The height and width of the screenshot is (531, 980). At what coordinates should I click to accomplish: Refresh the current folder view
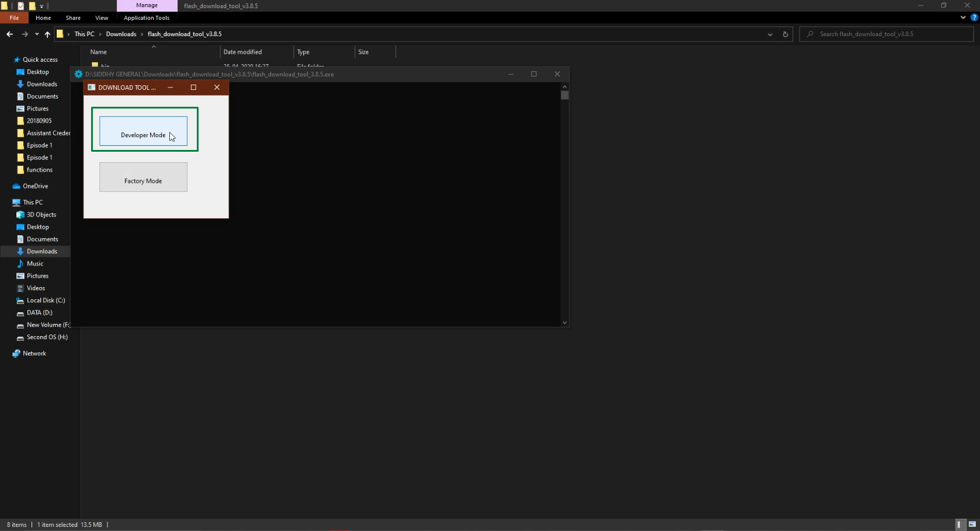pos(785,34)
